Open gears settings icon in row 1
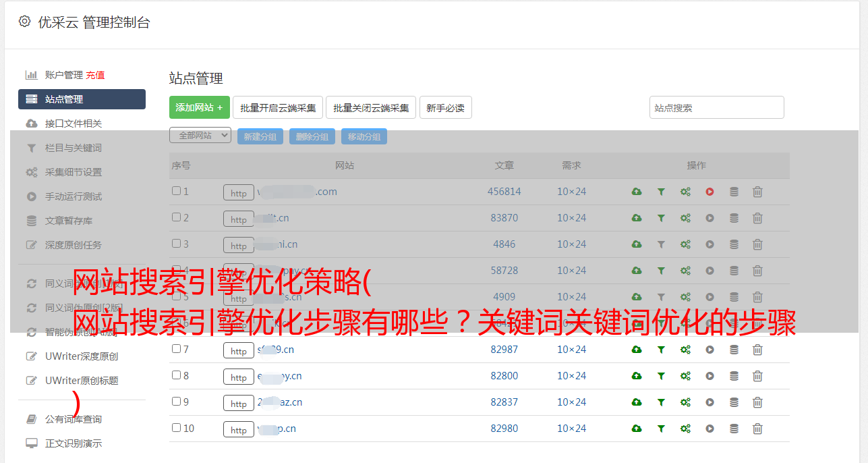Viewport: 868px width, 463px height. [x=685, y=192]
